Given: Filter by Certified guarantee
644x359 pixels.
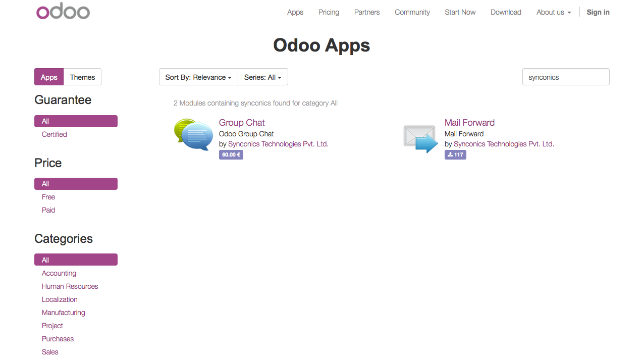Looking at the screenshot, I should pyautogui.click(x=55, y=134).
